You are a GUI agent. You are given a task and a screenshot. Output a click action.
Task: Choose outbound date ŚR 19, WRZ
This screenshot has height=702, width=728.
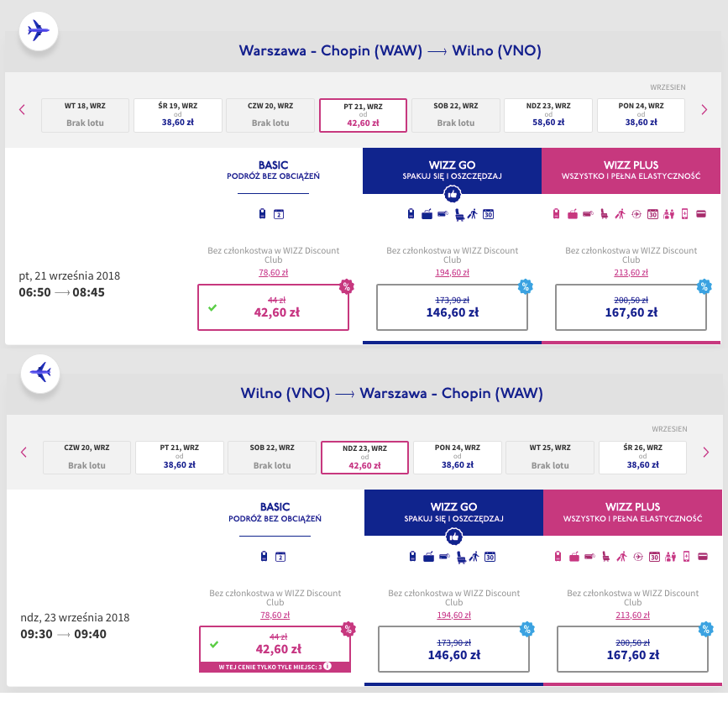coord(178,115)
